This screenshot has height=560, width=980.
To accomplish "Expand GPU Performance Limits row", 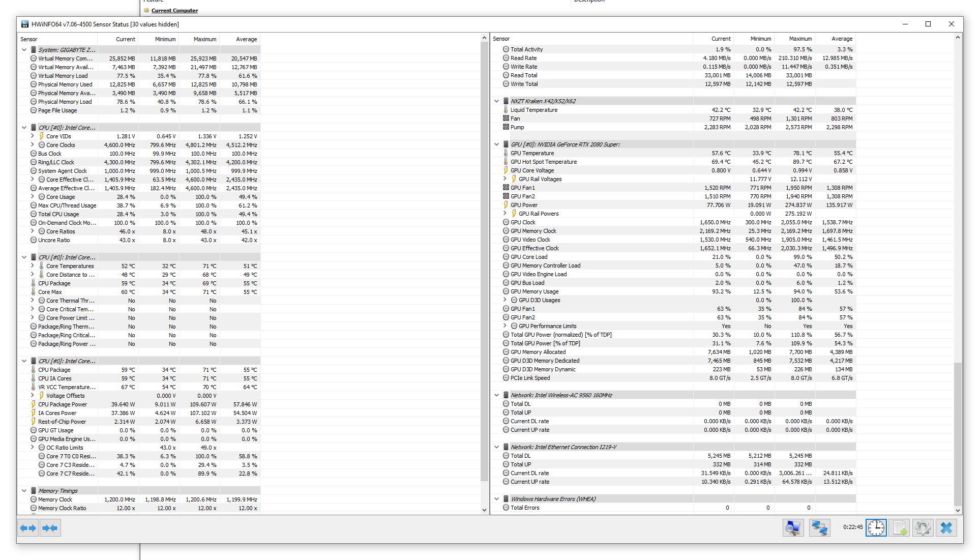I will pyautogui.click(x=505, y=326).
